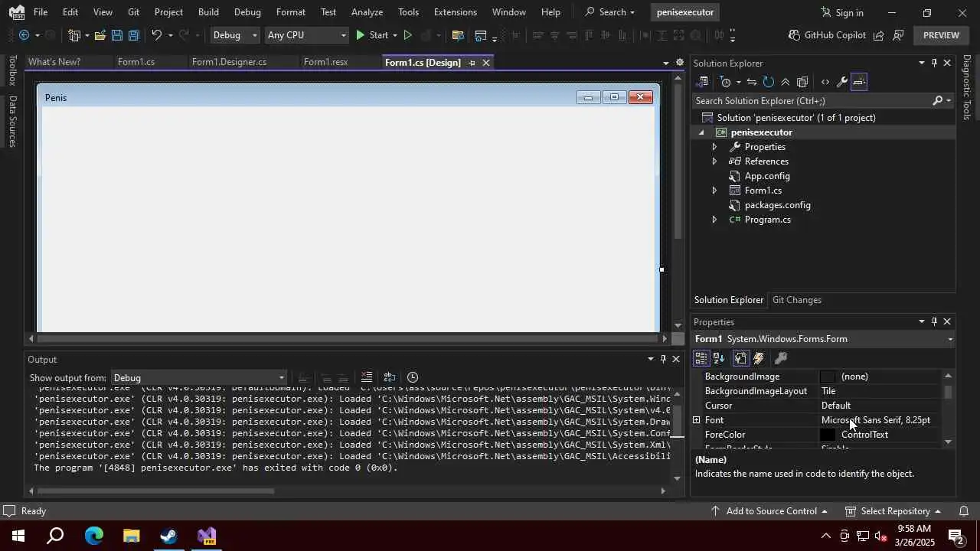Click View Code icon in Solution Explorer

825,82
